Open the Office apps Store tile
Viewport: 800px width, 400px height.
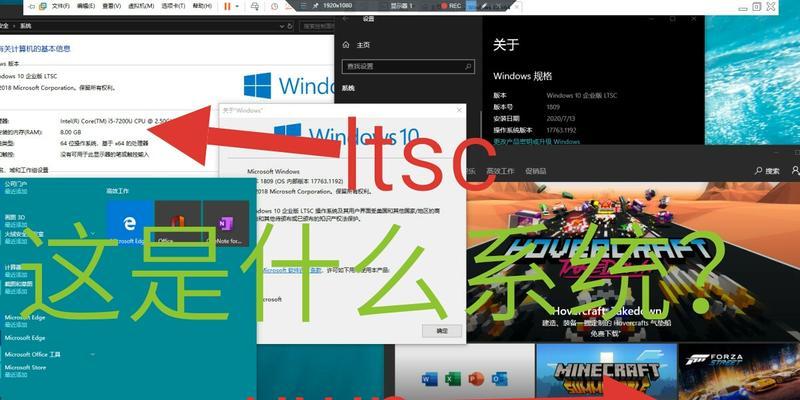coord(465,372)
